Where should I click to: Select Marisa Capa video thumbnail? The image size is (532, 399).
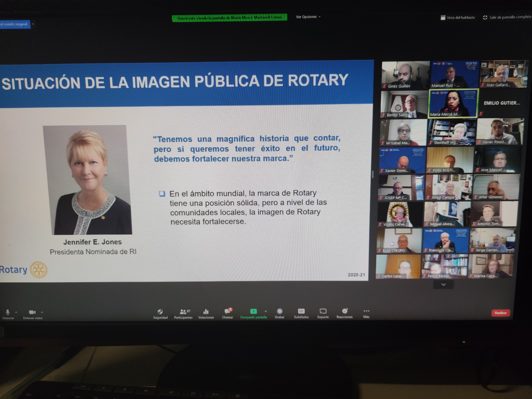[x=491, y=266]
